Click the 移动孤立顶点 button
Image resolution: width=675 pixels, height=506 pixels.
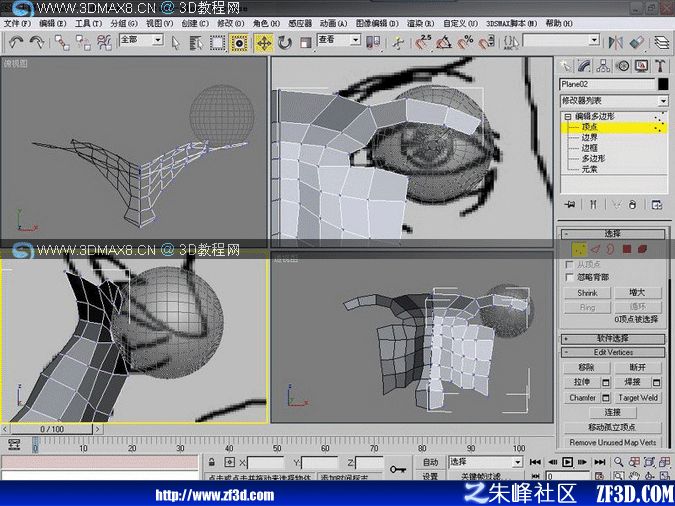612,427
